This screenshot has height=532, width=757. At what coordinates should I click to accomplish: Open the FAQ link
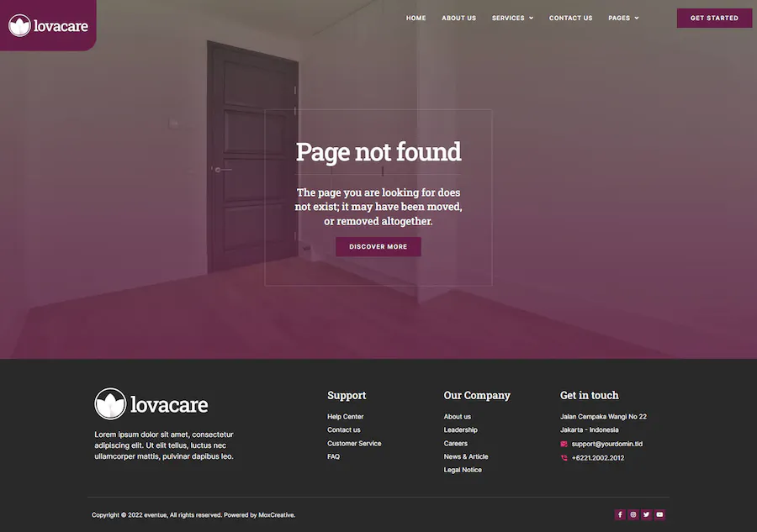(x=334, y=456)
